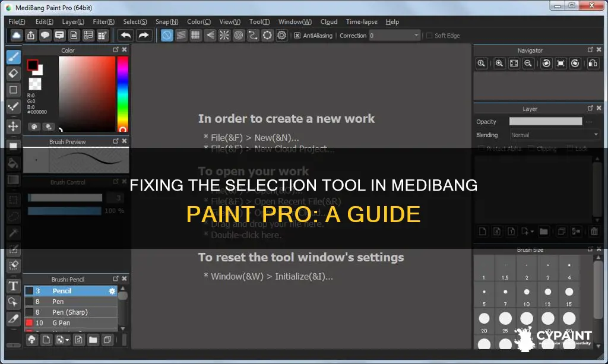Select the Move tool
The image size is (608, 364).
[x=13, y=126]
